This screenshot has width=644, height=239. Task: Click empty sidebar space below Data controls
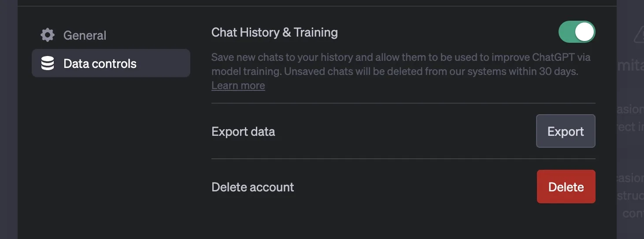(110, 154)
